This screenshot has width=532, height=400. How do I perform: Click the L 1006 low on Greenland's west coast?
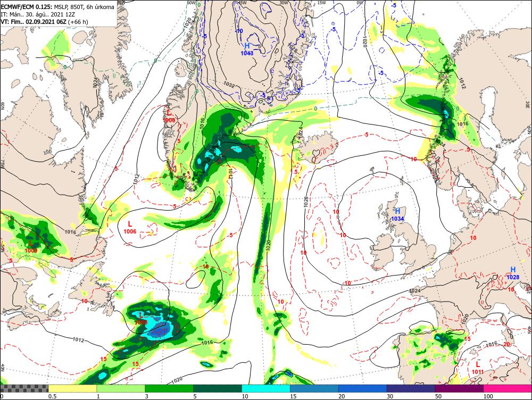(169, 116)
